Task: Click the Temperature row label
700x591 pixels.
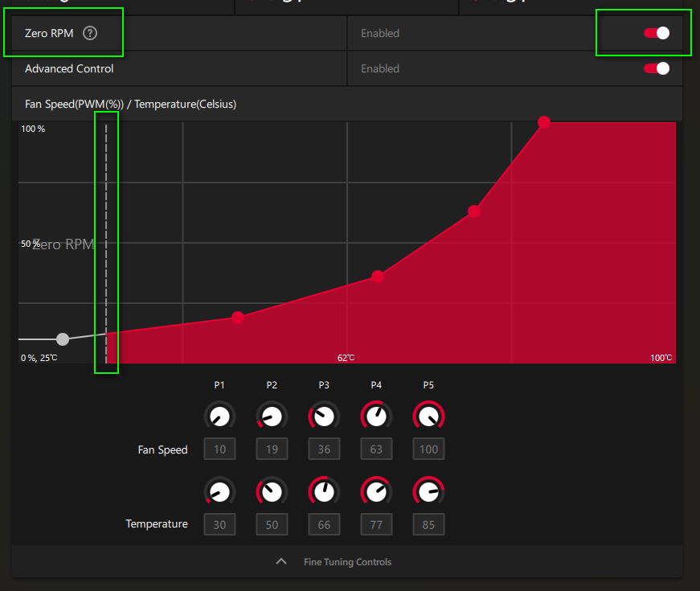Action: click(x=157, y=524)
